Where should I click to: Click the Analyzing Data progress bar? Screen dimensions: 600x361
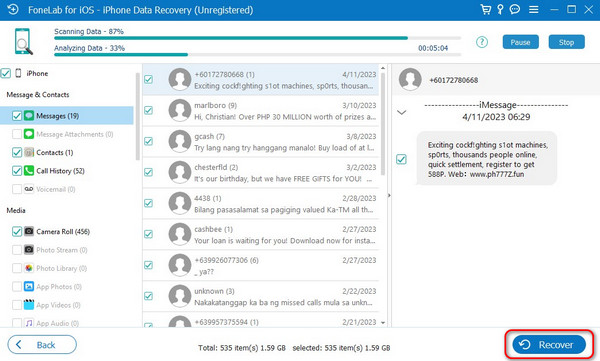tap(258, 54)
